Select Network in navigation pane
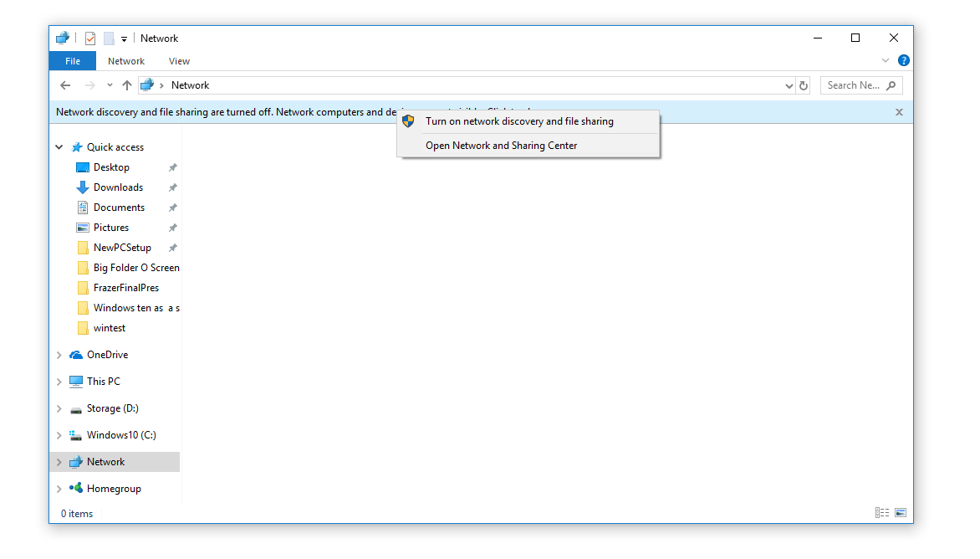Screen dimensions: 980x559 click(x=105, y=461)
